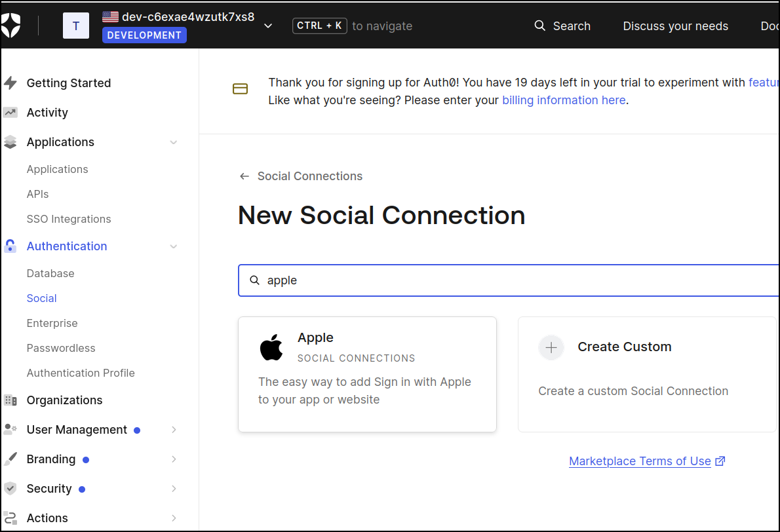Select Social under Authentication
Screen dimensions: 780x532
(x=42, y=298)
